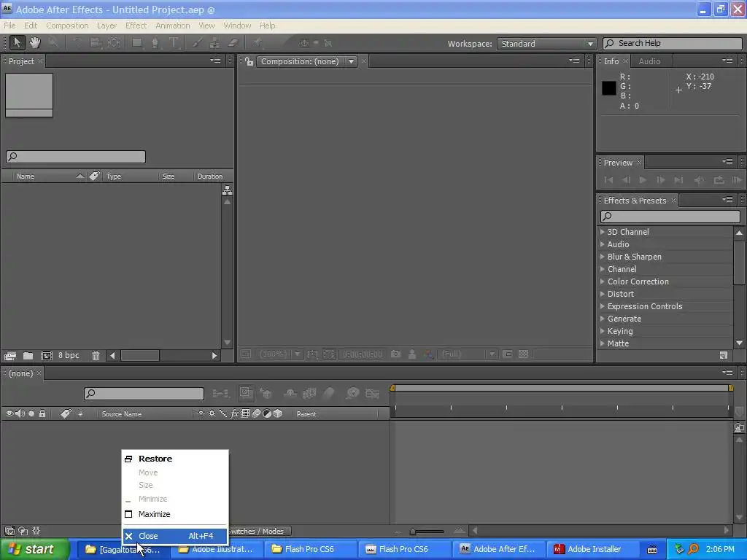The image size is (747, 560).
Task: Click the Info panel black color swatch
Action: [609, 88]
